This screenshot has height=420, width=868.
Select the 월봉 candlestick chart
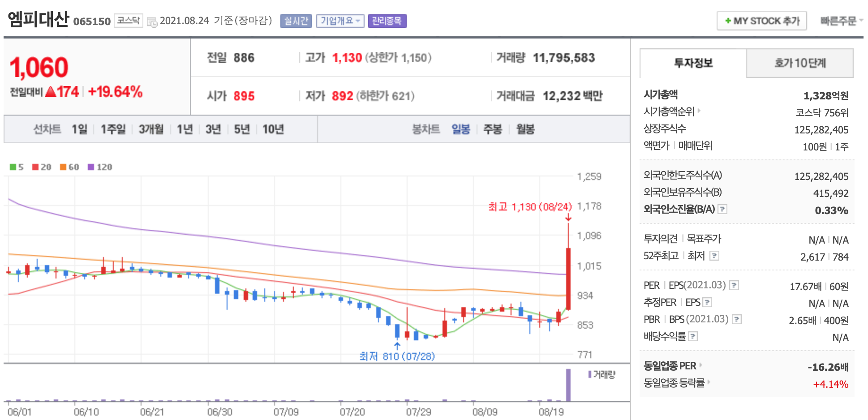pyautogui.click(x=525, y=129)
